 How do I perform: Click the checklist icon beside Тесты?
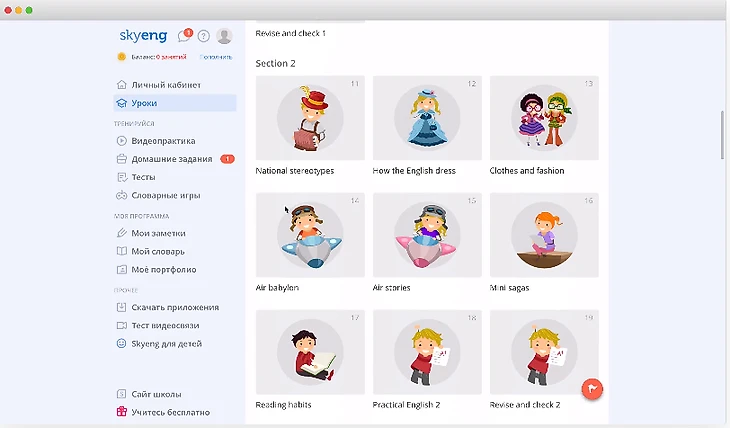point(122,177)
